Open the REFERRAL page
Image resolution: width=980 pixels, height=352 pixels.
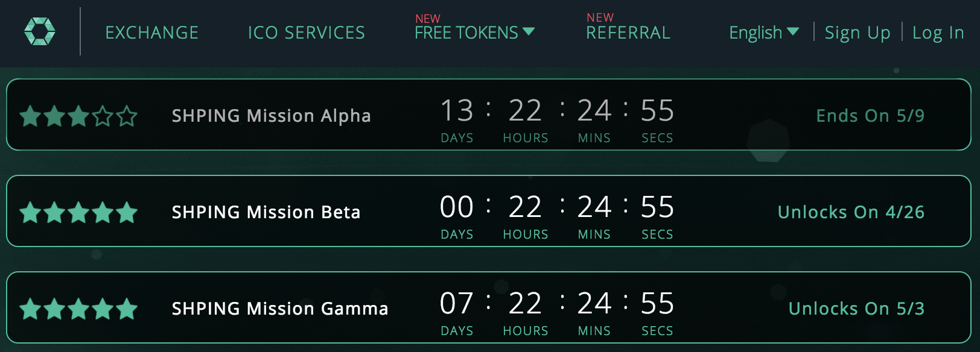coord(628,33)
